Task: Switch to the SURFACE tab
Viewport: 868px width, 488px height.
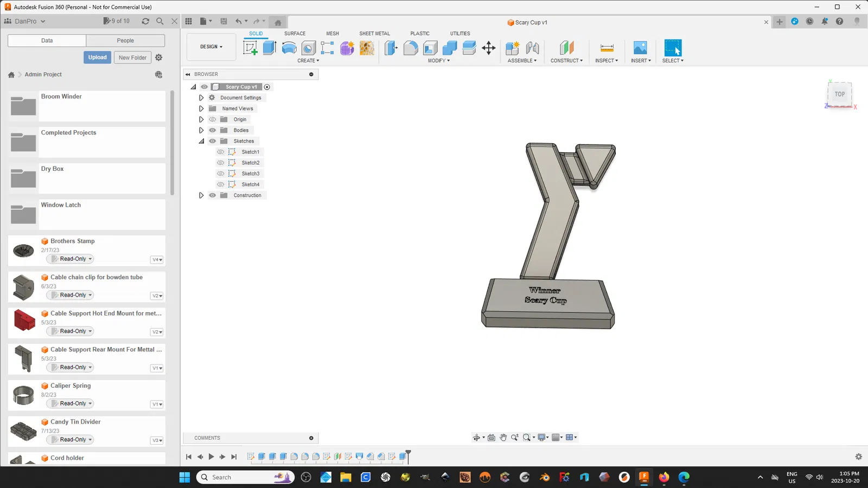Action: coord(295,34)
